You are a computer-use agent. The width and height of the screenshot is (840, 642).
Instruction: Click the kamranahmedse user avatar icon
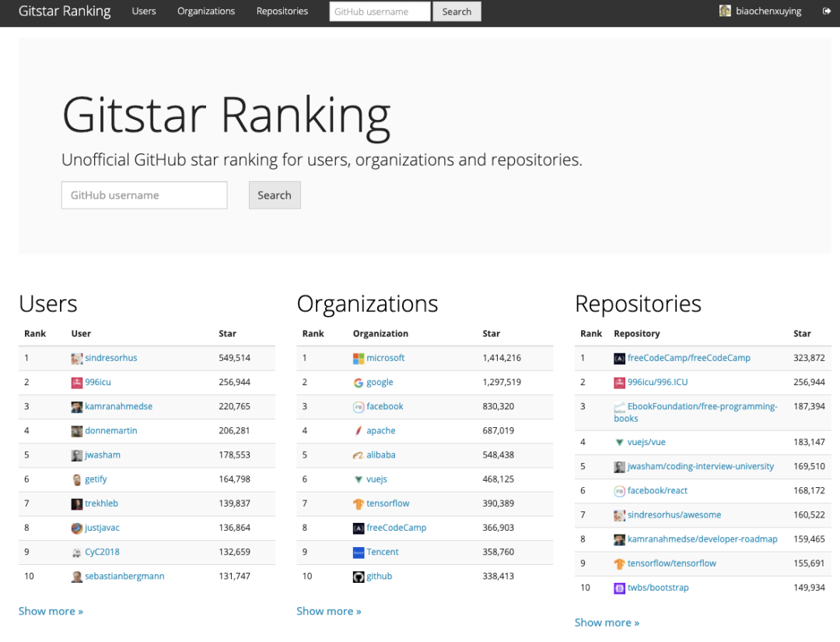[77, 407]
